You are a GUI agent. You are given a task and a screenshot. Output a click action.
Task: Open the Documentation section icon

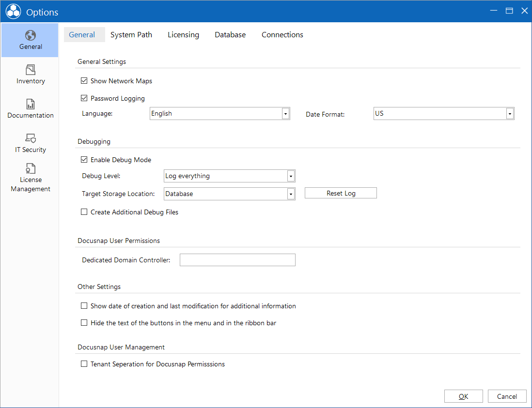30,104
